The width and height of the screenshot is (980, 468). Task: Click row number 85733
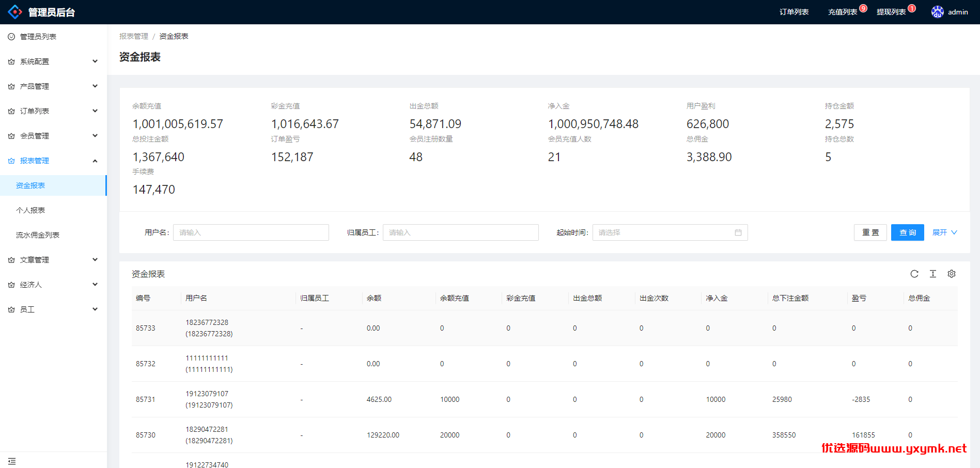click(146, 328)
